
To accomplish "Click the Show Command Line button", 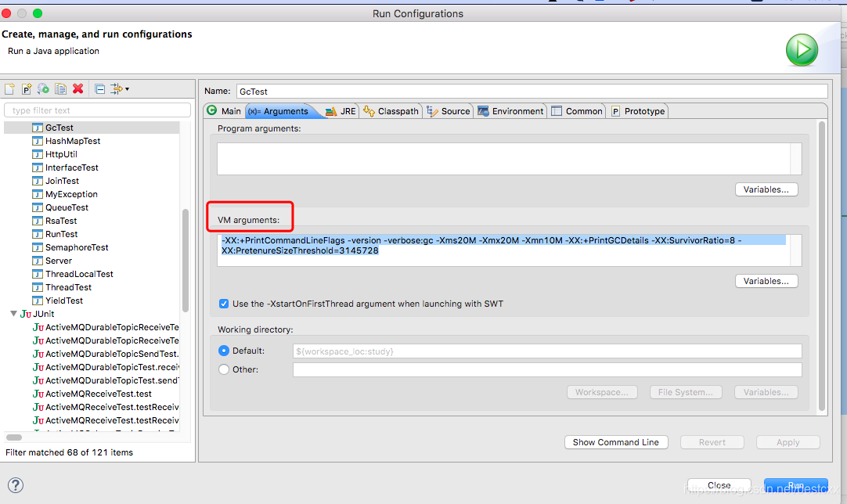I will point(616,442).
